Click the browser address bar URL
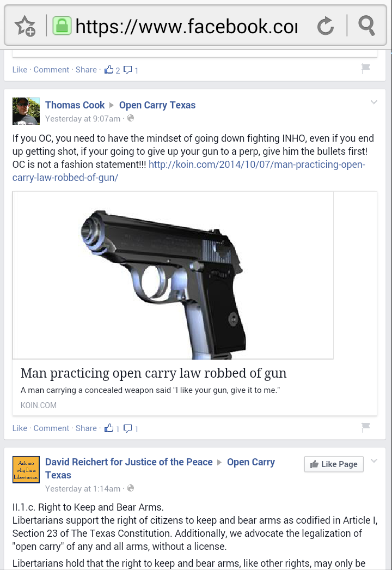Image resolution: width=392 pixels, height=570 pixels. pyautogui.click(x=186, y=26)
